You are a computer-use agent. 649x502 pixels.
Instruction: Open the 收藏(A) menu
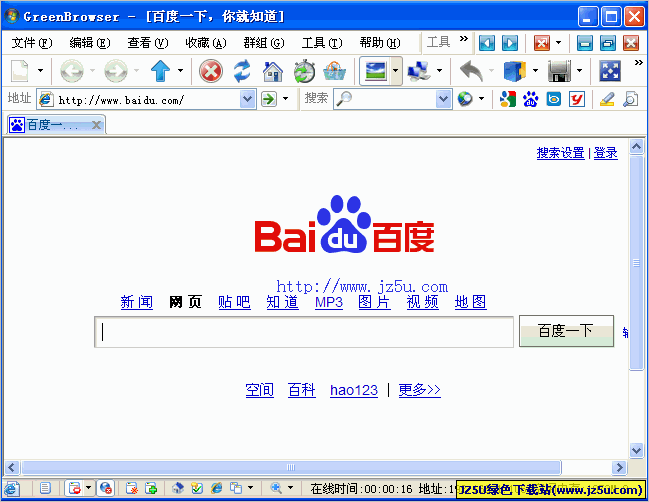pyautogui.click(x=206, y=43)
